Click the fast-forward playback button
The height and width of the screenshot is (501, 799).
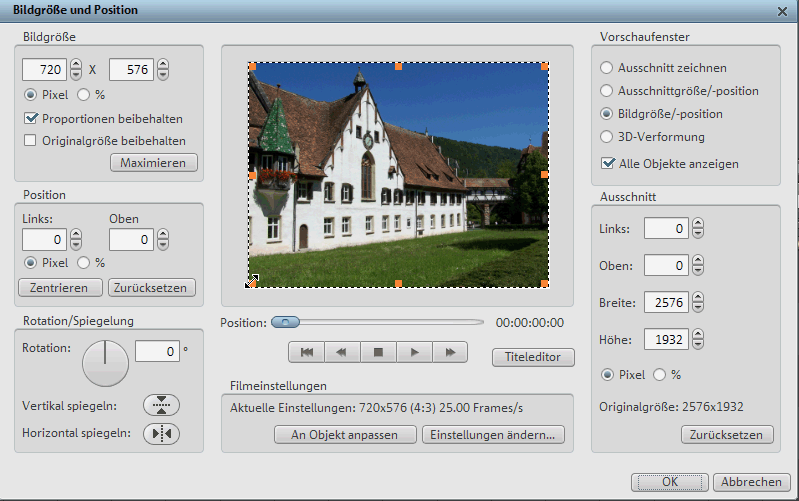[450, 352]
